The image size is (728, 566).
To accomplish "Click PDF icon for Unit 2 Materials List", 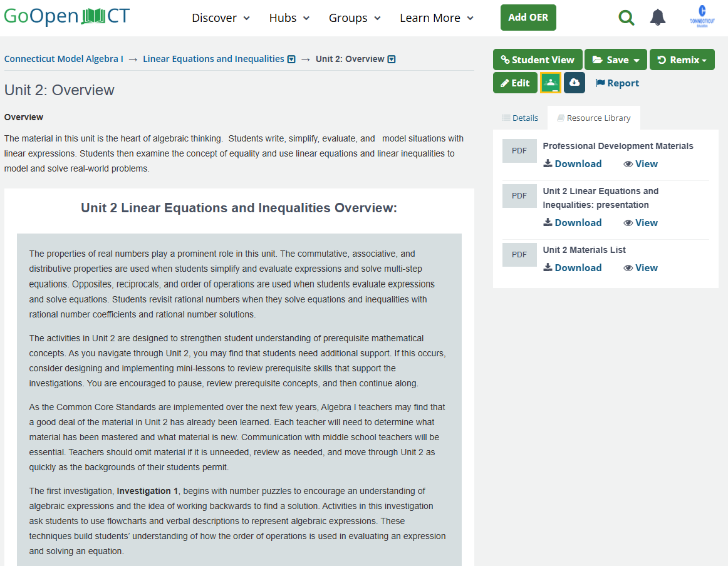I will point(519,255).
